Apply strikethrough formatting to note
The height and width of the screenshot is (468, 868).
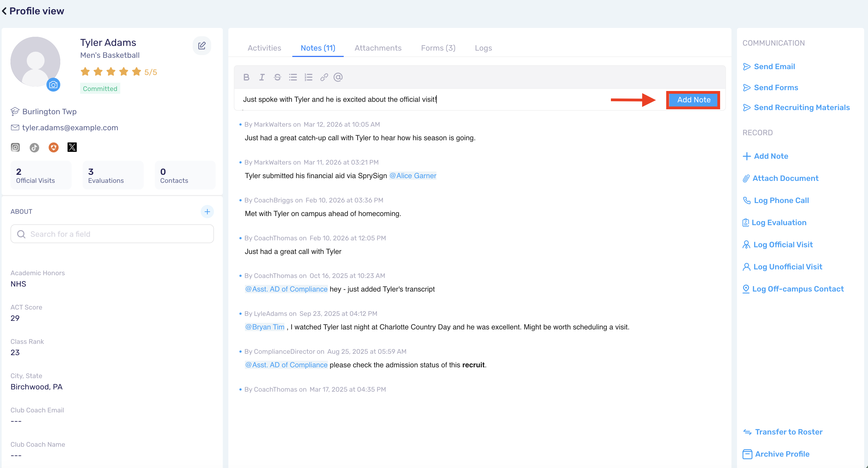point(277,77)
